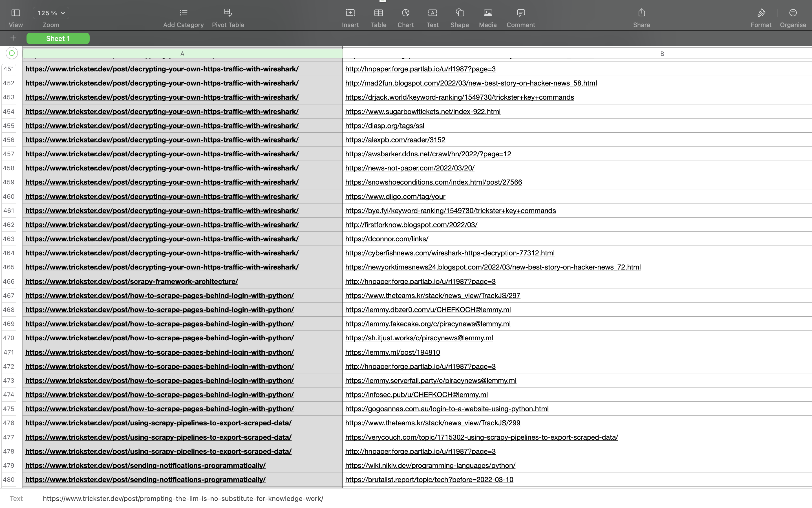
Task: Open mad2fun.blogspot.com link in row 452
Action: pos(471,83)
